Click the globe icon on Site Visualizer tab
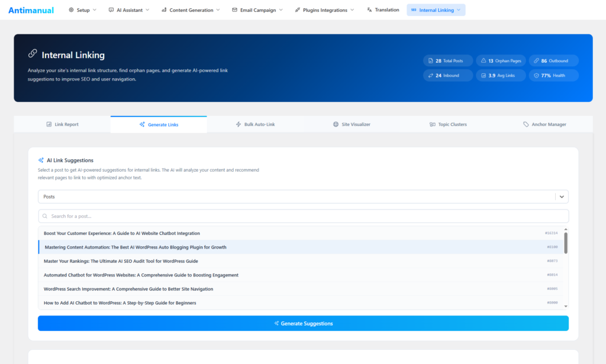The height and width of the screenshot is (364, 606). pos(335,124)
